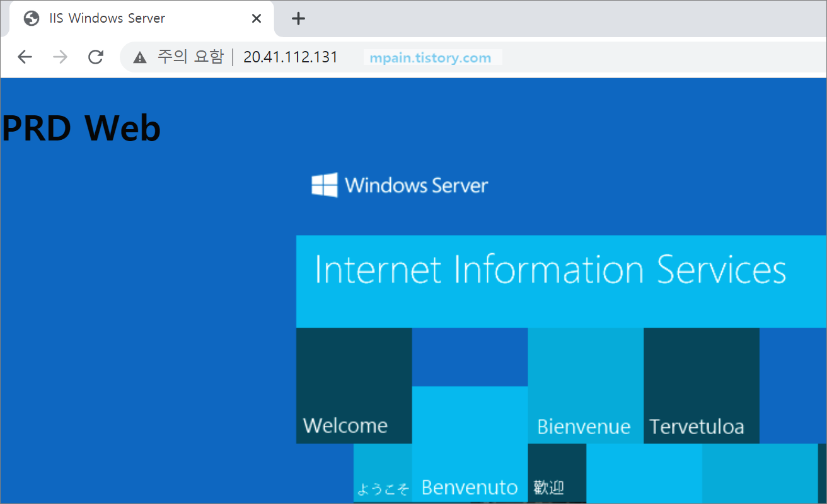Click the Windows Server text

(x=417, y=185)
